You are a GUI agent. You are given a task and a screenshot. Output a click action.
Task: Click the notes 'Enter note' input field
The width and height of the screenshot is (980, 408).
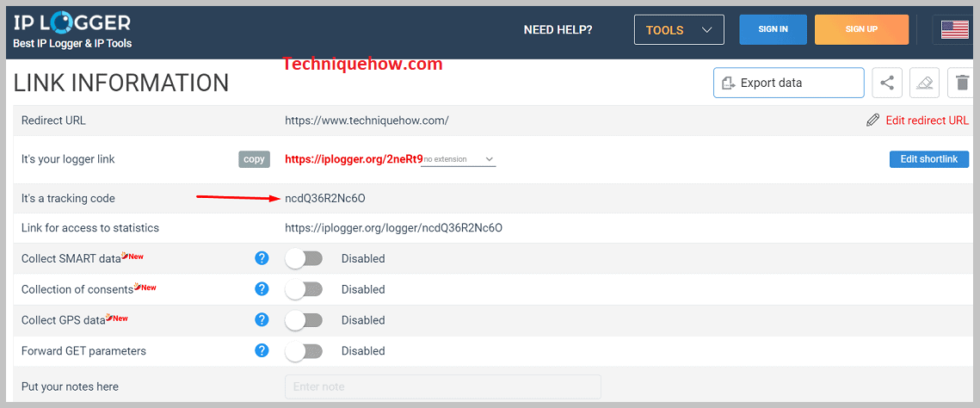442,386
